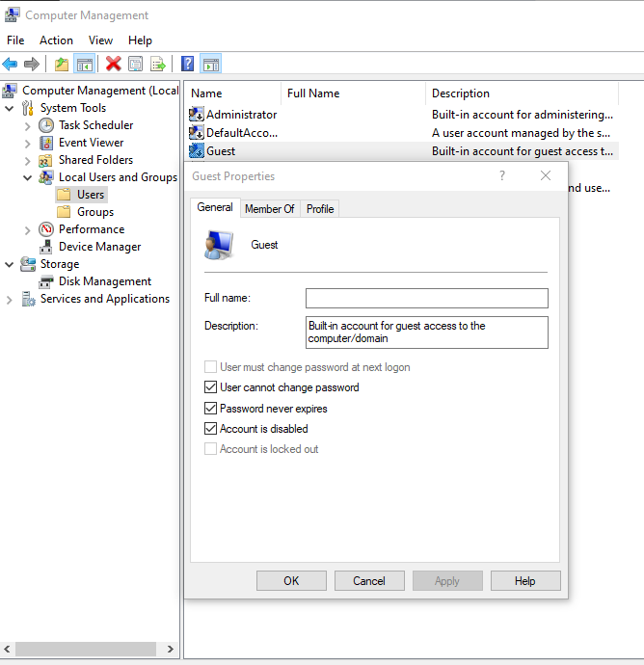The width and height of the screenshot is (644, 665).
Task: Click the Local Users and Groups icon
Action: [46, 177]
